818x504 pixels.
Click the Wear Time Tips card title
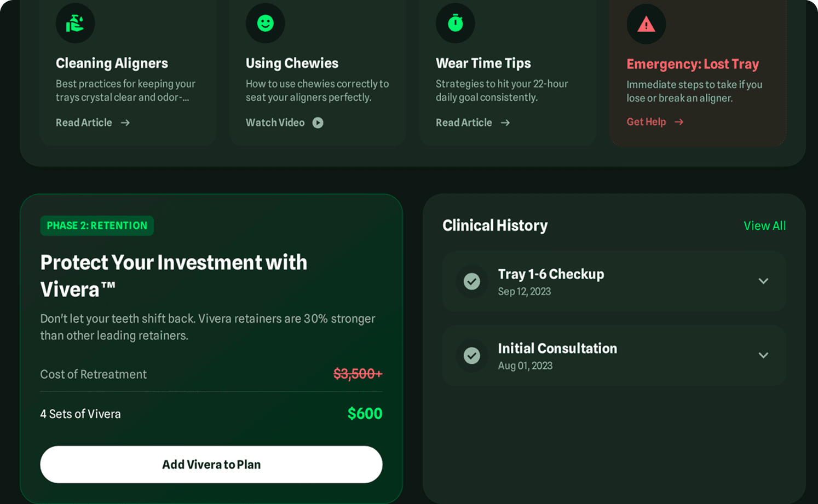tap(483, 63)
